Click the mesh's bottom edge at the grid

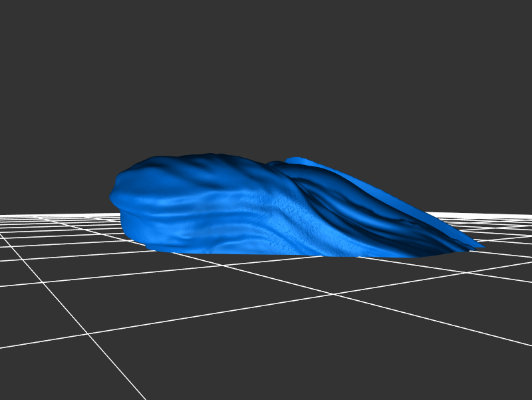point(266,254)
